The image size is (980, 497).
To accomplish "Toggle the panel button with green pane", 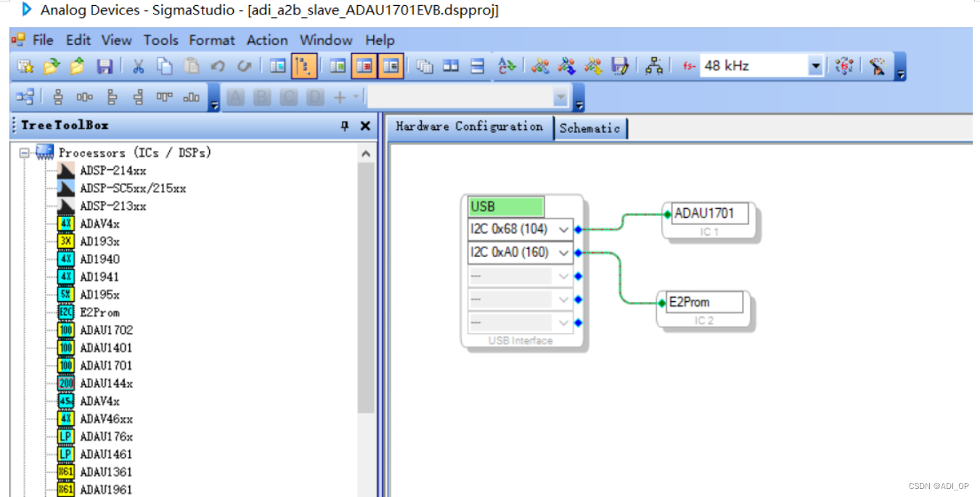I will (338, 66).
